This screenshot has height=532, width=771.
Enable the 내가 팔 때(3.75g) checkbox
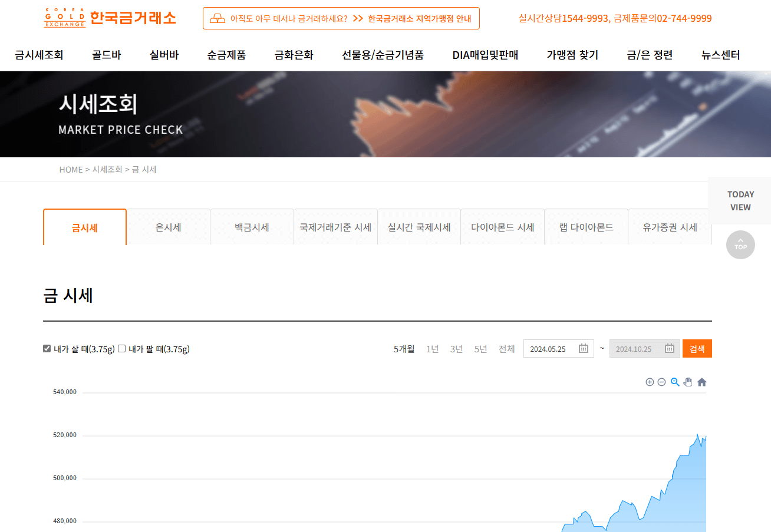(121, 348)
